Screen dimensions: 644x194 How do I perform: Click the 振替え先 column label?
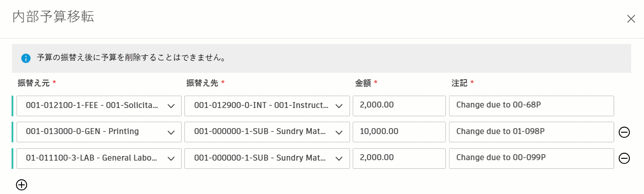click(x=202, y=83)
